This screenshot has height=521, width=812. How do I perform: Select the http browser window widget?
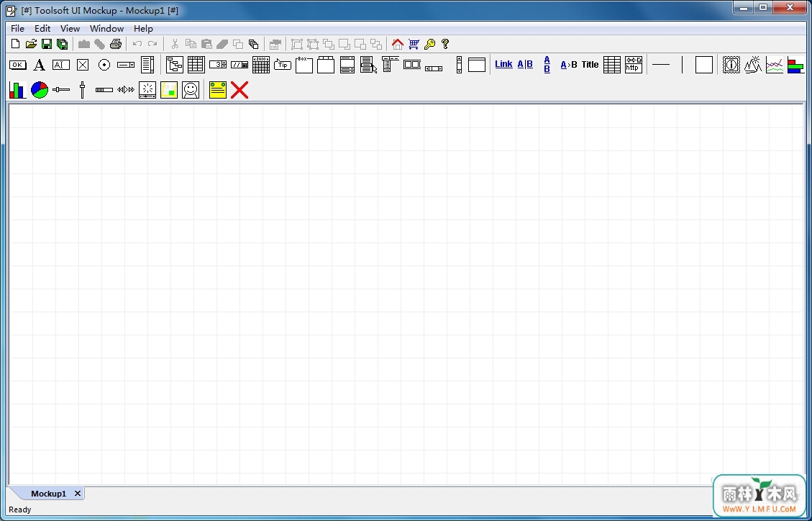(634, 65)
